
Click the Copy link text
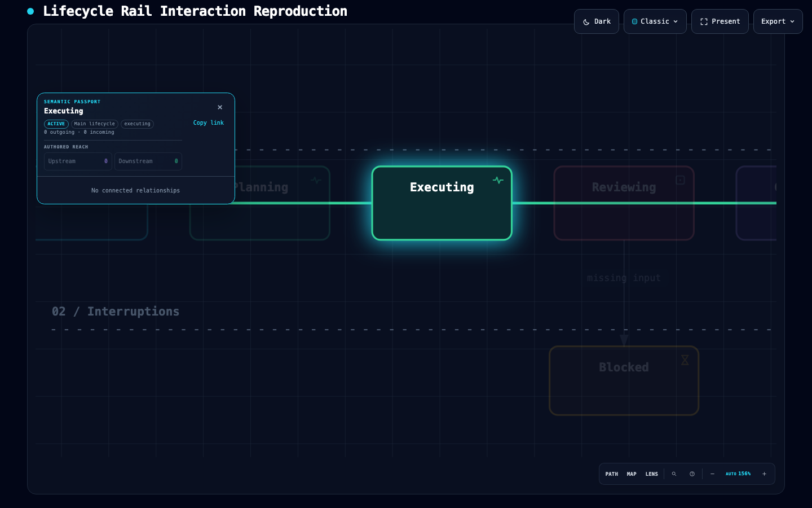[209, 123]
